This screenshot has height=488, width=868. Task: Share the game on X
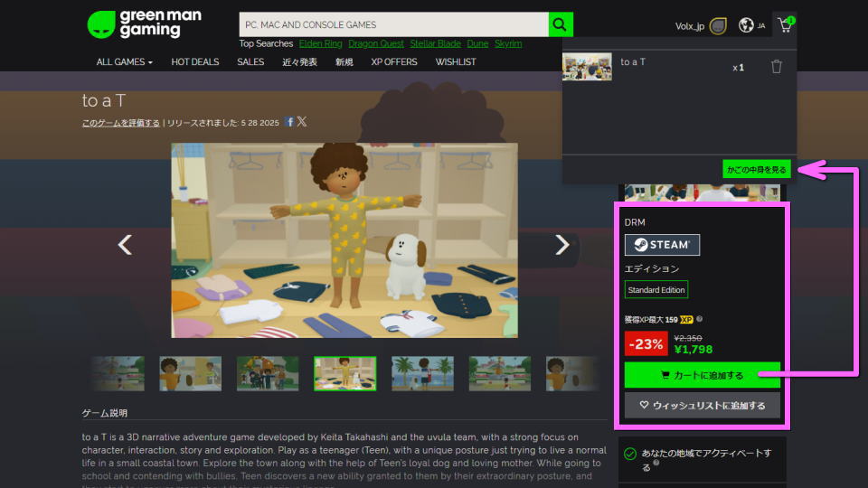(x=302, y=122)
